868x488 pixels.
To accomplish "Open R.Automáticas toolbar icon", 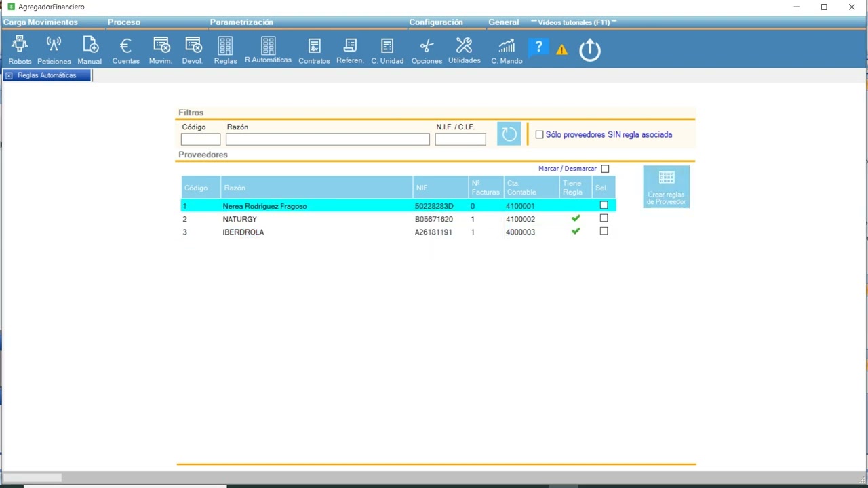I will (x=268, y=51).
